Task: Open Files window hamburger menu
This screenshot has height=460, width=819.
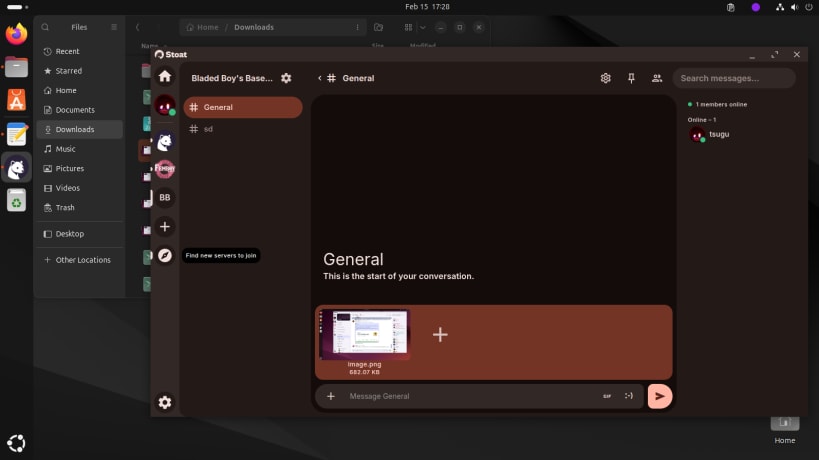Action: (114, 27)
